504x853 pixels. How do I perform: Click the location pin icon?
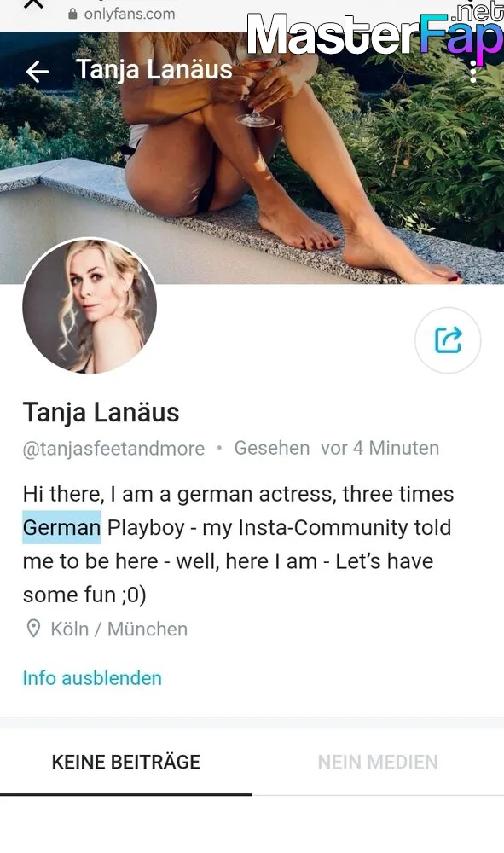[34, 629]
